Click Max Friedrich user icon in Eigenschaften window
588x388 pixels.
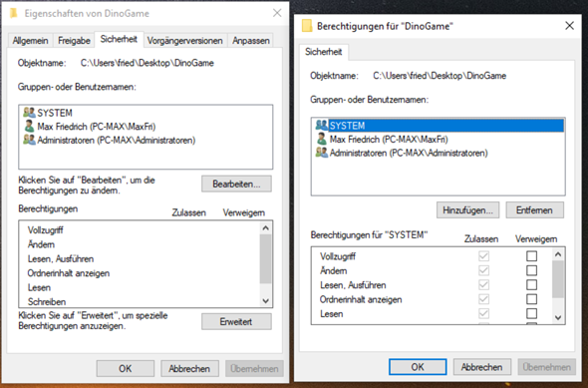(x=29, y=126)
